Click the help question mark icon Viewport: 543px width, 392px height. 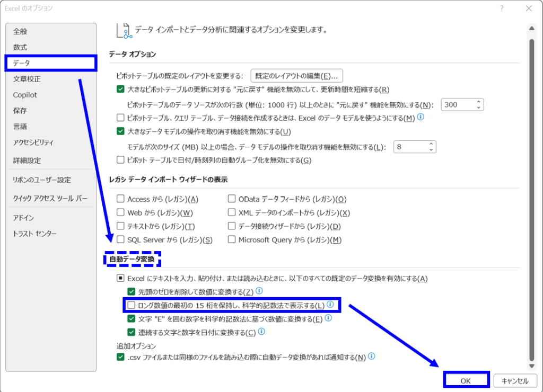(502, 8)
